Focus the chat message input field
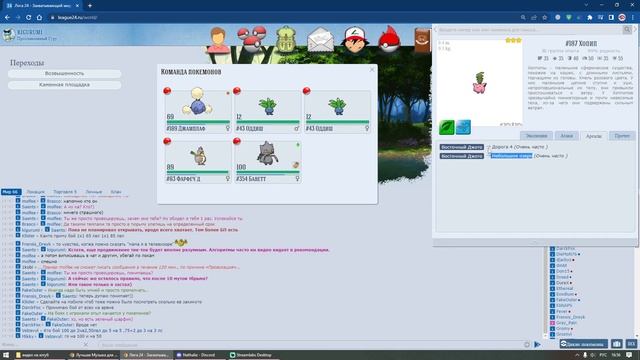 click(x=310, y=345)
